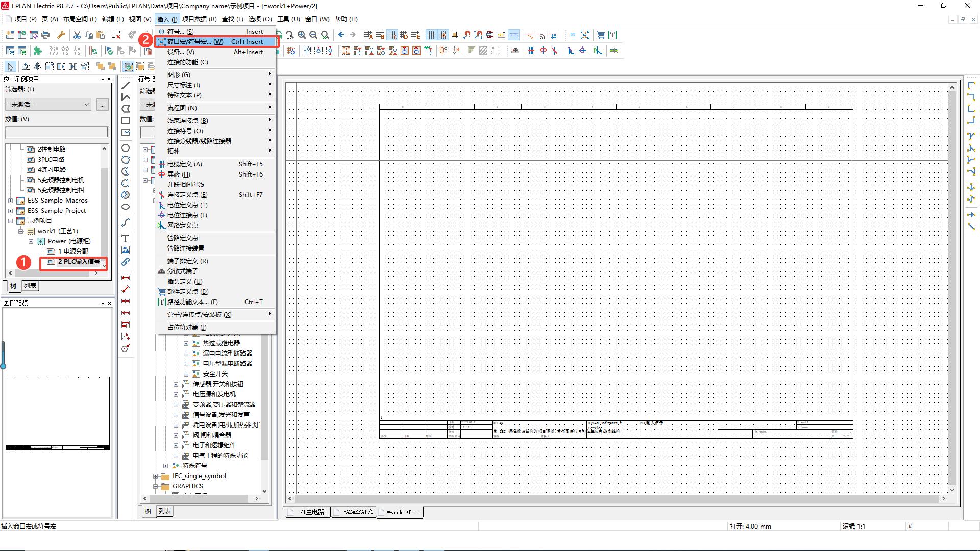
Task: Click the cable definition toolbar icon
Action: (531, 51)
